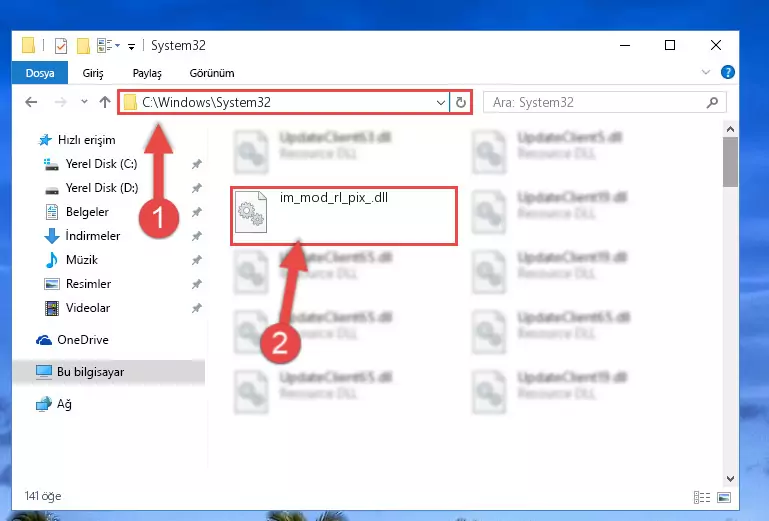Switch to the Görünüm ribbon tab
Image resolution: width=769 pixels, height=521 pixels.
pos(212,73)
